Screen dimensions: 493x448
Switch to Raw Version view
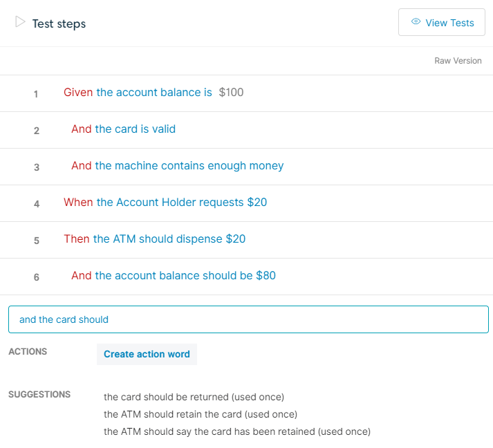point(458,61)
